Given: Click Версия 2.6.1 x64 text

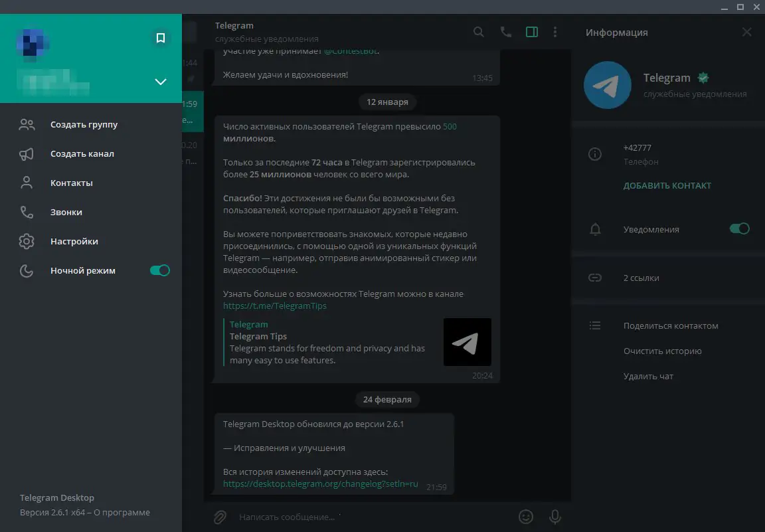Looking at the screenshot, I should pyautogui.click(x=52, y=513).
